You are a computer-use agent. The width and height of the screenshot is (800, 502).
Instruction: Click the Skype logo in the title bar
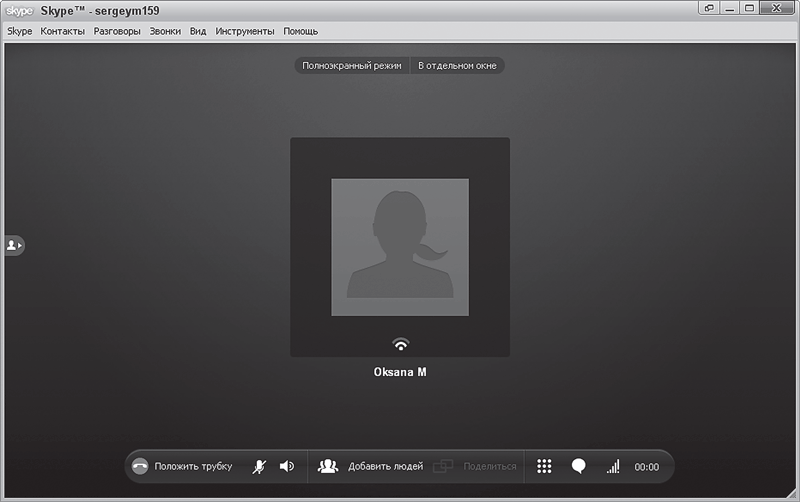(19, 10)
